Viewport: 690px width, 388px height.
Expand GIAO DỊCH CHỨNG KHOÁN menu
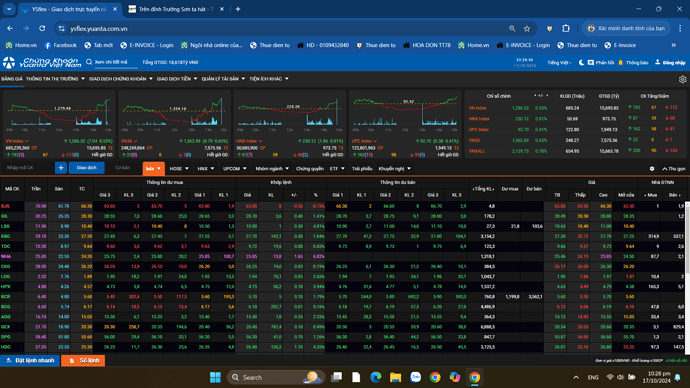pyautogui.click(x=121, y=79)
